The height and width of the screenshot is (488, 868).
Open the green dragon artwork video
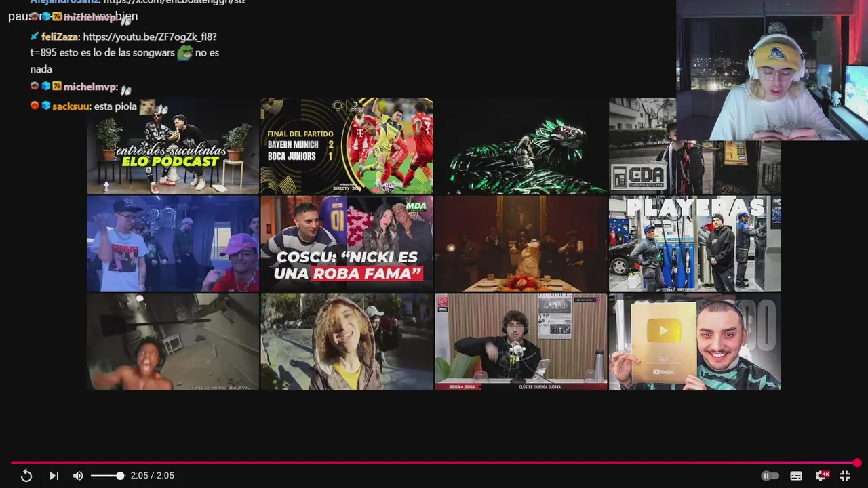[x=521, y=146]
